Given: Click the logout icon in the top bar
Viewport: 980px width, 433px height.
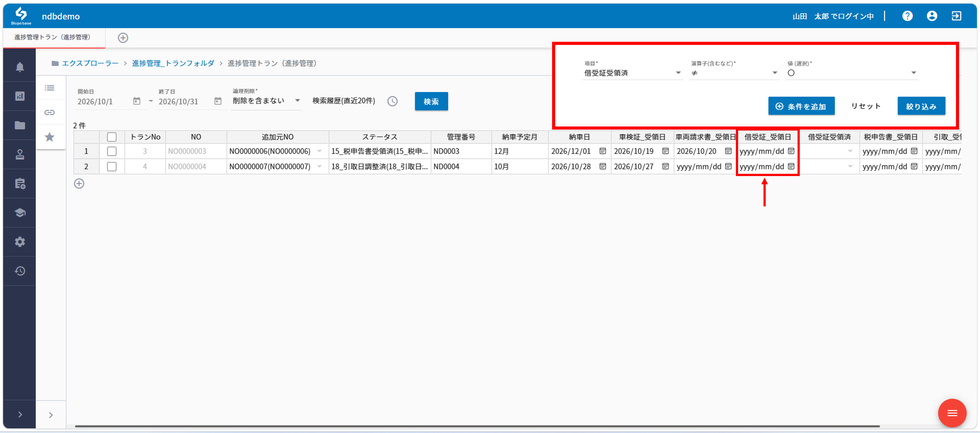Looking at the screenshot, I should tap(956, 16).
